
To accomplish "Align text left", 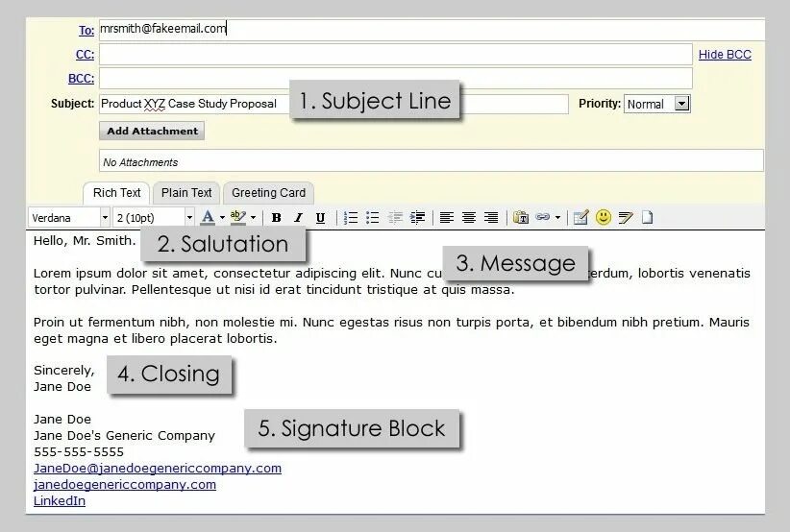I will coord(446,217).
